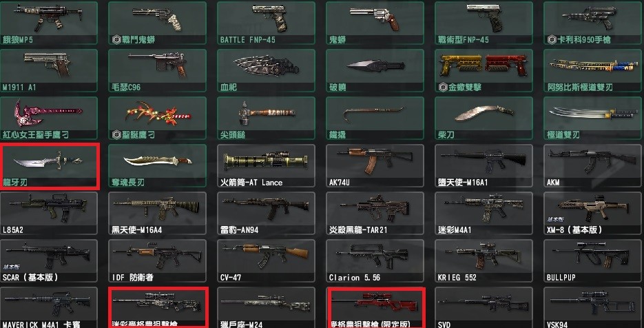Viewport: 644px width, 328px height.
Task: Pick the 尖頭鎚 hammer weapon
Action: click(x=266, y=118)
